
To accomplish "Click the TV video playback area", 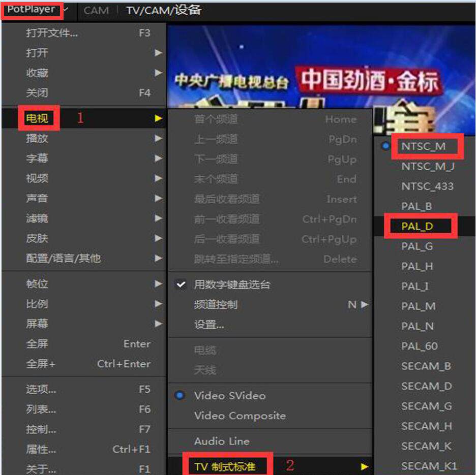I will click(321, 67).
